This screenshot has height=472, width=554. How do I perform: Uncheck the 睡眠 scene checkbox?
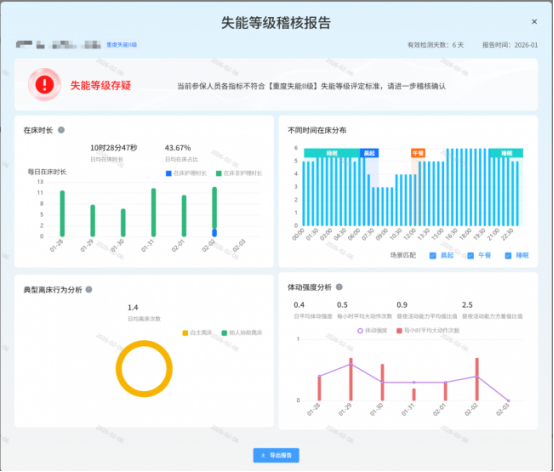[508, 255]
